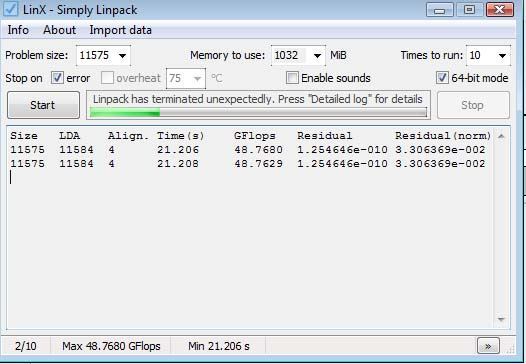Click the 2/10 run counter in status bar

(x=26, y=346)
